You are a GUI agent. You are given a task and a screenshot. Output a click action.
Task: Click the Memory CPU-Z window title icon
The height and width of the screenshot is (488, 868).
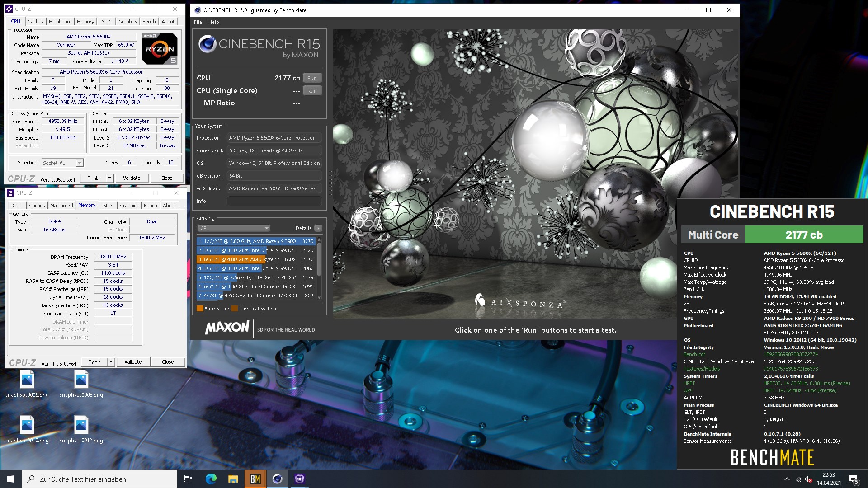[10, 193]
